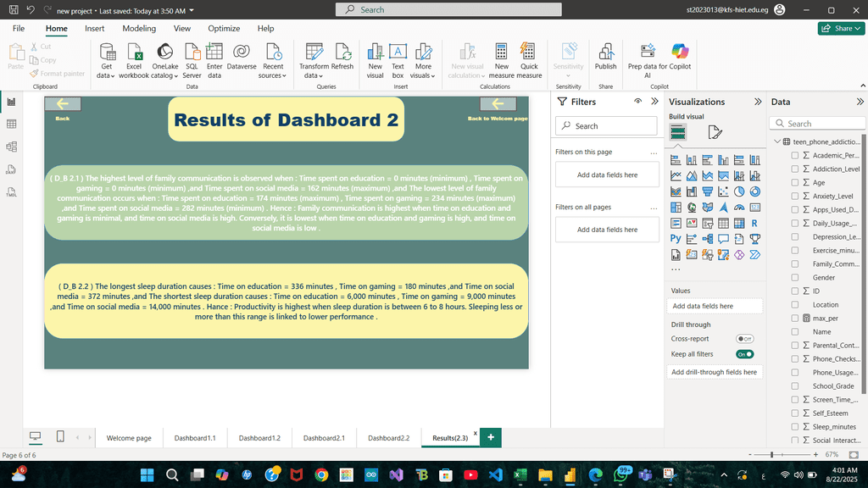Turn off Keep all filters toggle
The width and height of the screenshot is (868, 488).
(744, 354)
